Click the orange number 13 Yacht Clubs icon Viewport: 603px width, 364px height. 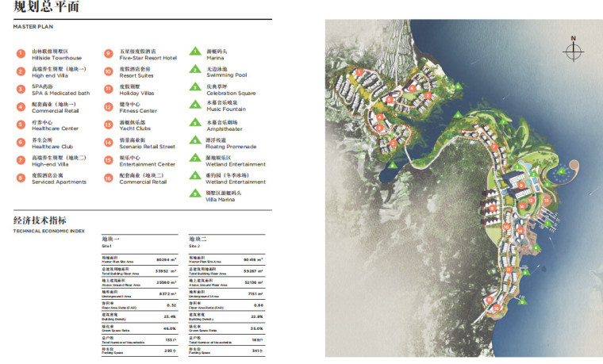pyautogui.click(x=108, y=125)
